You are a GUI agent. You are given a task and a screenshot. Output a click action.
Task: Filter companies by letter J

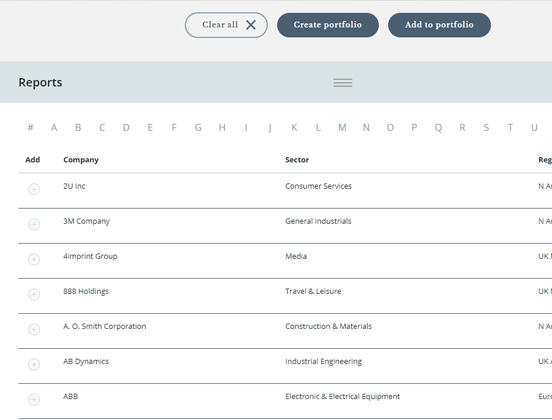[270, 127]
